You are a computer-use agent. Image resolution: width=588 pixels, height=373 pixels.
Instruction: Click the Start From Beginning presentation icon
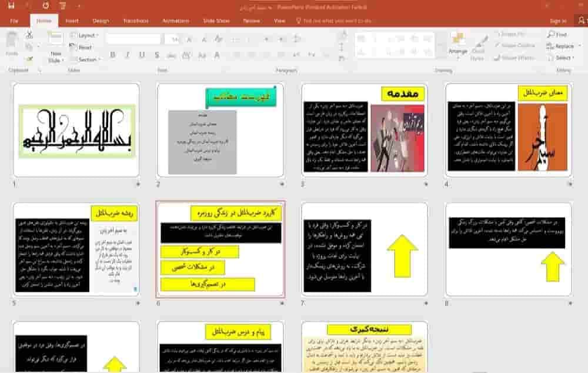[63, 6]
